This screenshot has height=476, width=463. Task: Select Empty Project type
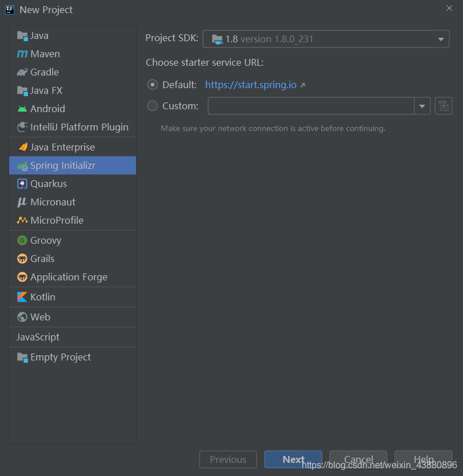point(73,358)
